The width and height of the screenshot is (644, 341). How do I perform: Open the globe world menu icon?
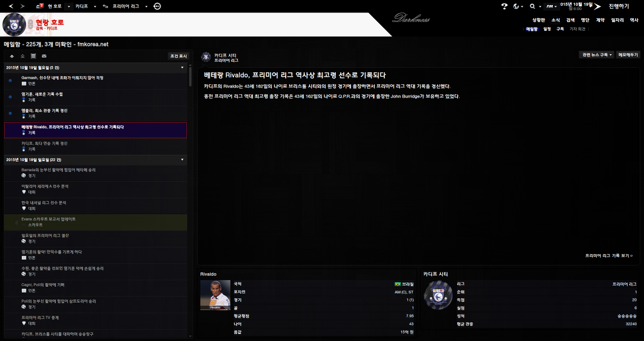(516, 6)
